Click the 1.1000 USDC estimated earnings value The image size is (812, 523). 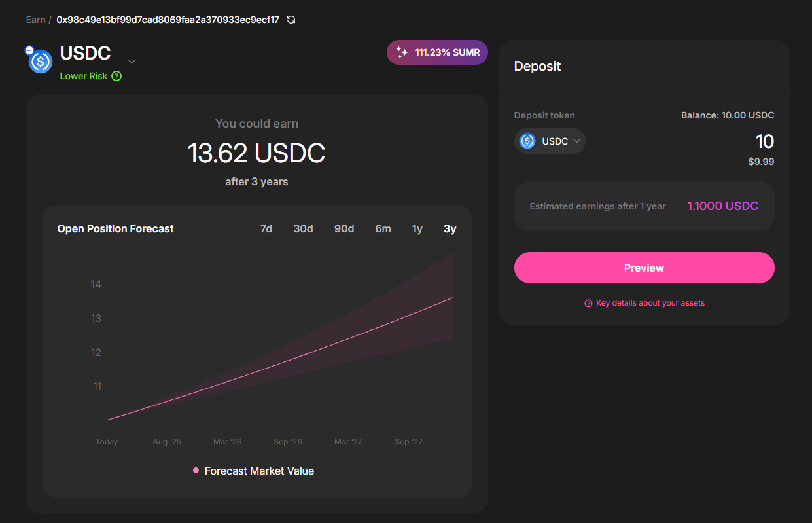[x=723, y=206]
